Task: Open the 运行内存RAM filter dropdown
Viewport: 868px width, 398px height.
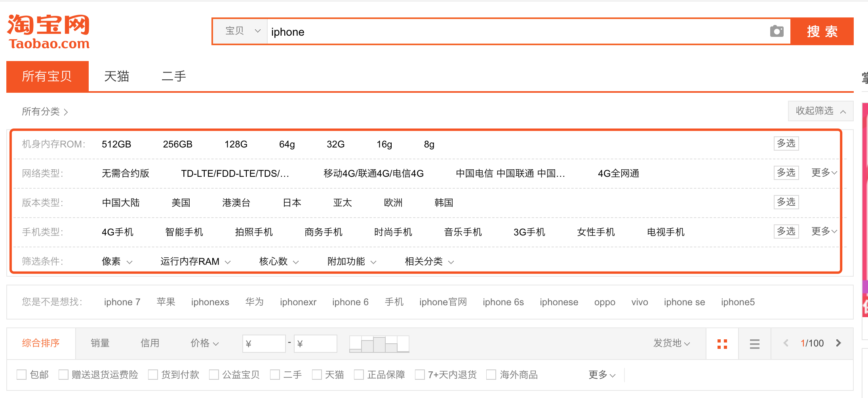Action: pyautogui.click(x=196, y=261)
